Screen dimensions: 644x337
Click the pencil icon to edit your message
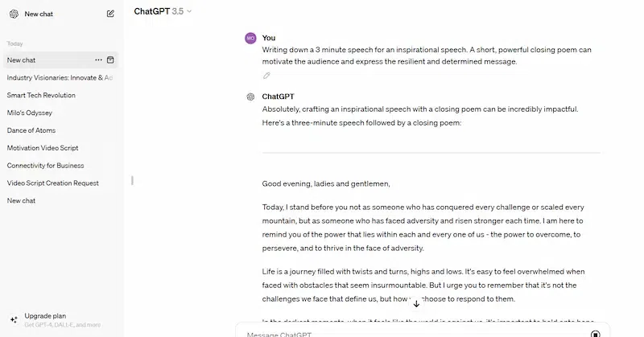tap(266, 76)
